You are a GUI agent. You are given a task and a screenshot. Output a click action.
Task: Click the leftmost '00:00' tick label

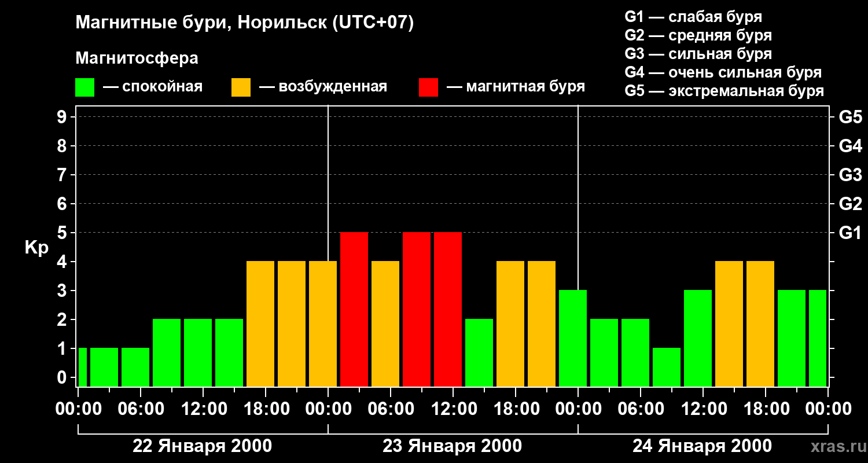(78, 409)
